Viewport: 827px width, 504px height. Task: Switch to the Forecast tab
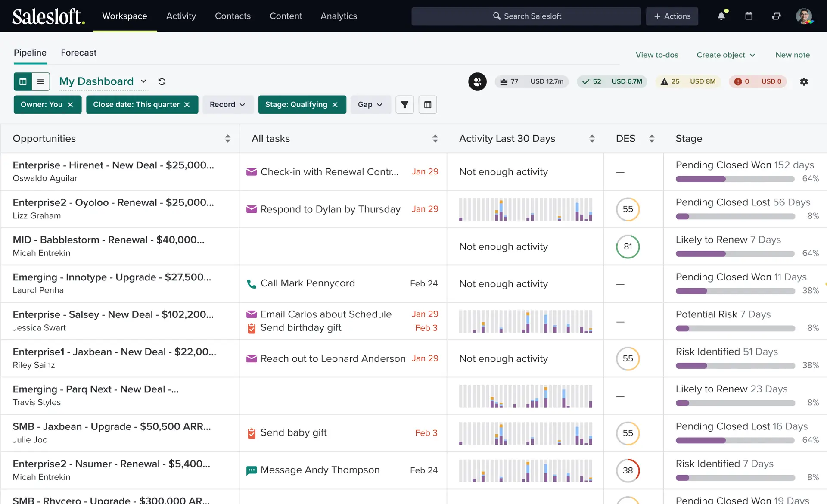(x=79, y=53)
